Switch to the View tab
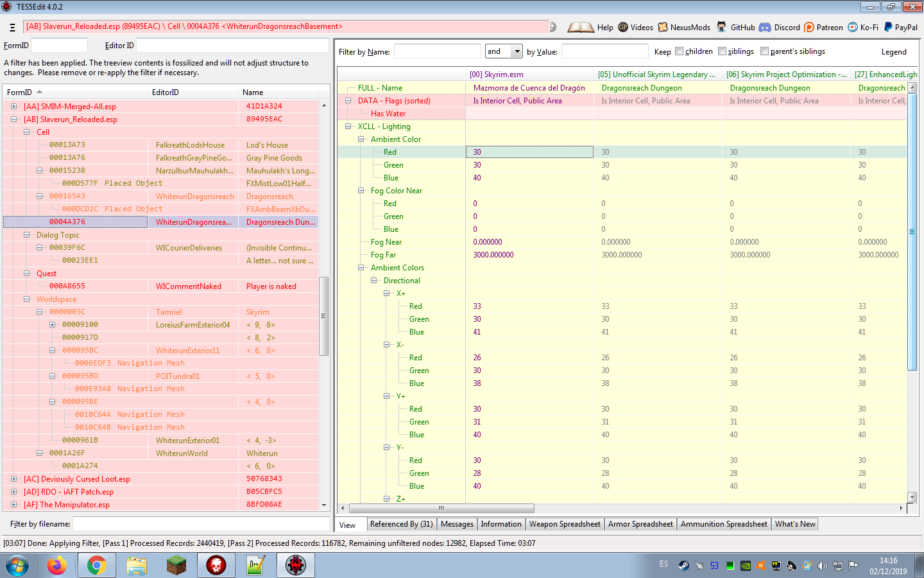This screenshot has height=578, width=924. [x=350, y=525]
